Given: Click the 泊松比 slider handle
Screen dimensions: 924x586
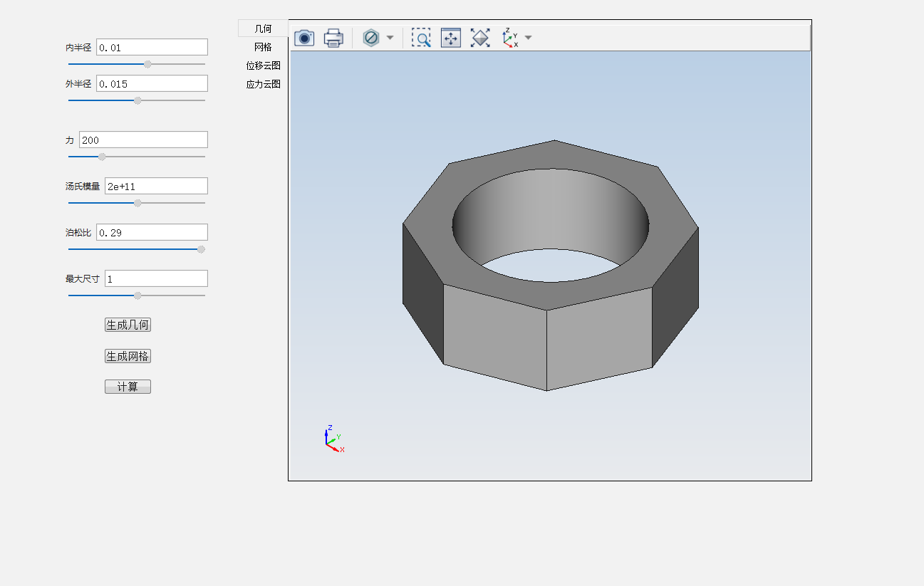Looking at the screenshot, I should 201,249.
